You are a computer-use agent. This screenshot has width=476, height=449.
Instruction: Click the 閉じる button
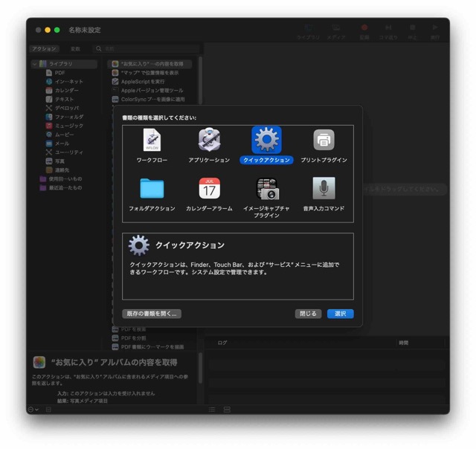point(308,314)
